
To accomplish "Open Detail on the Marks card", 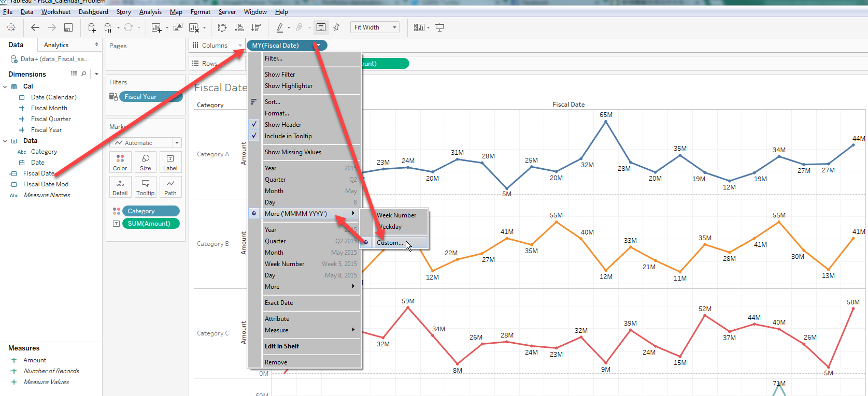I will pyautogui.click(x=120, y=187).
